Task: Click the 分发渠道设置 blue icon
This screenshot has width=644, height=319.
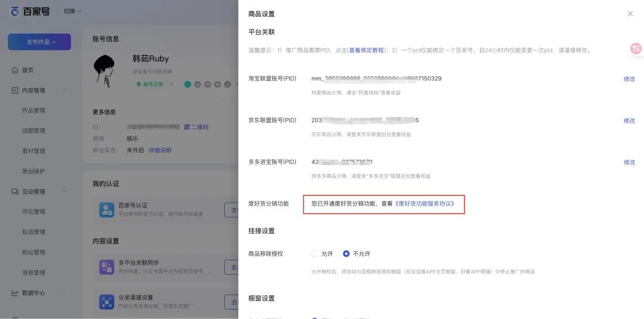Action: click(107, 302)
